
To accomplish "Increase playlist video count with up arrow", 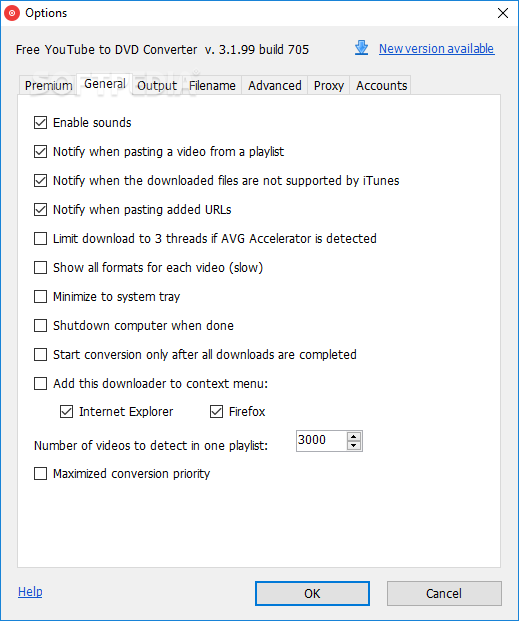I will click(x=354, y=436).
